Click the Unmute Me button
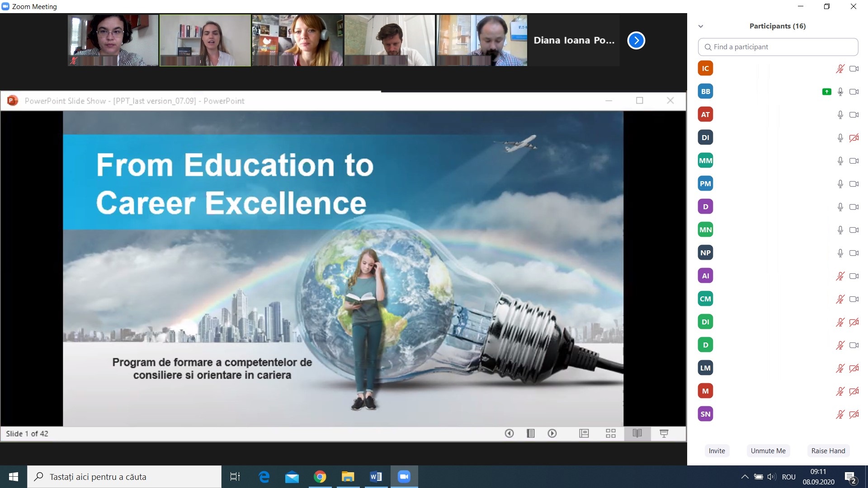 coord(768,450)
